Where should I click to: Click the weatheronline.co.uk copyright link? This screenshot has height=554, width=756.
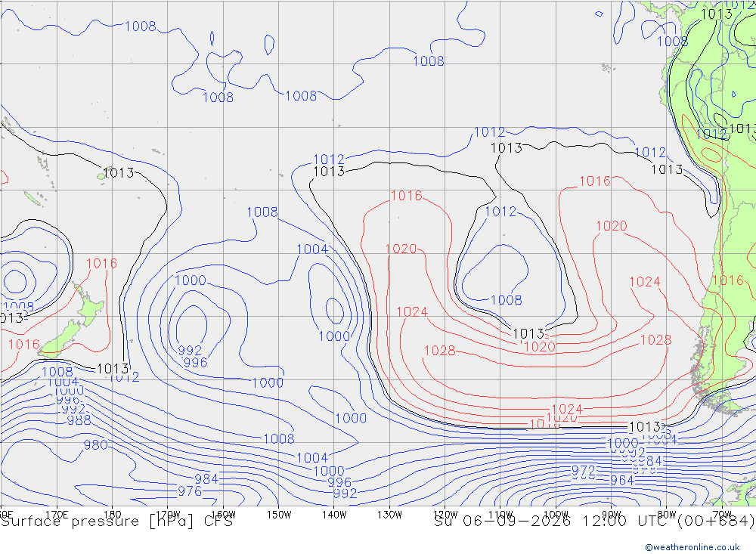(x=692, y=547)
